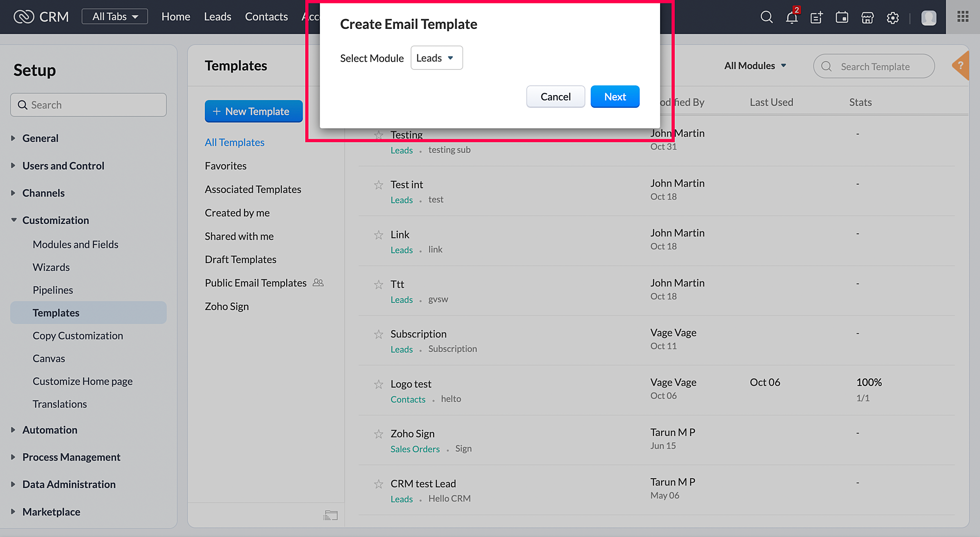The width and height of the screenshot is (980, 537).
Task: Select Draft Templates in the list
Action: (240, 259)
